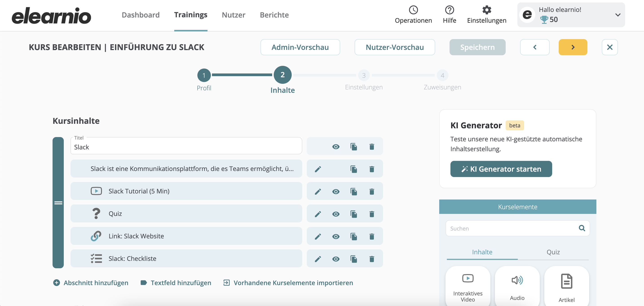Select the Audio course element
Screen dimensions: 644x306
[x=517, y=286]
